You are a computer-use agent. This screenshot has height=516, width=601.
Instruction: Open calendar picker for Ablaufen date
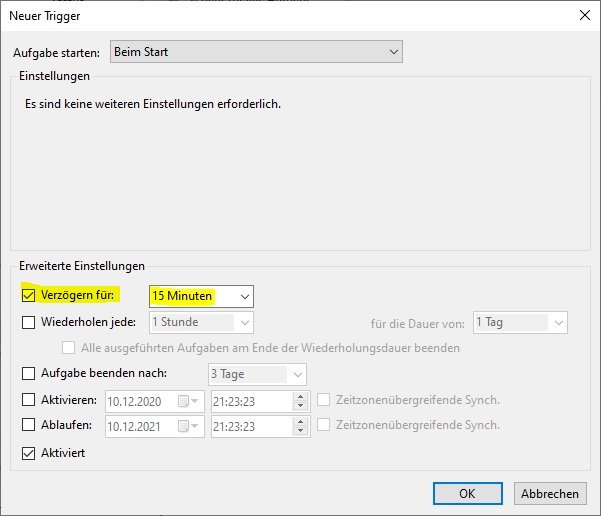tap(186, 426)
